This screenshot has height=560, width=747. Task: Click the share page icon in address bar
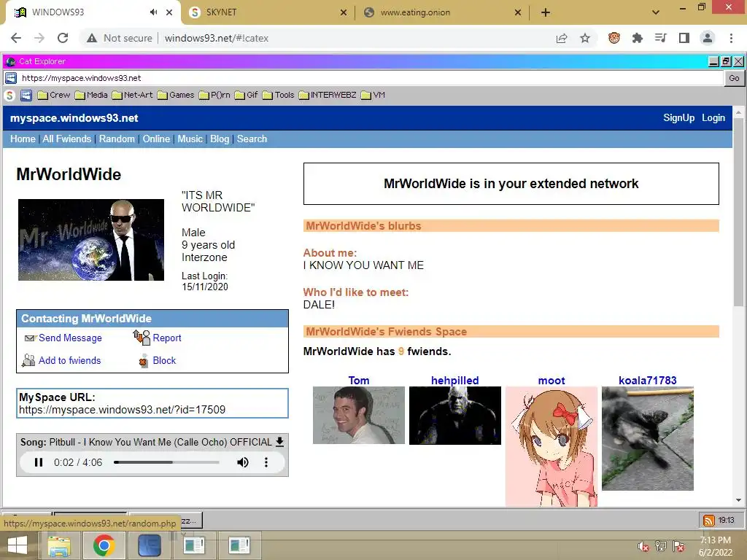562,38
